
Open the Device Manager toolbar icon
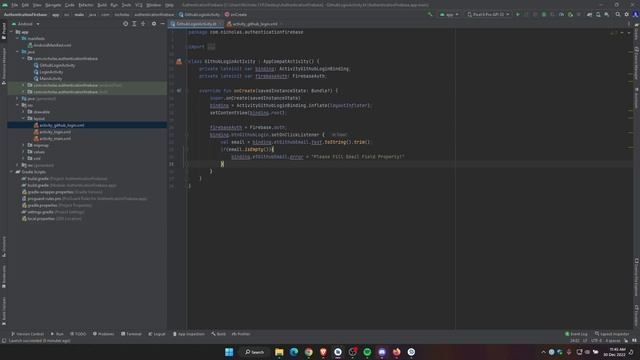pyautogui.click(x=598, y=14)
